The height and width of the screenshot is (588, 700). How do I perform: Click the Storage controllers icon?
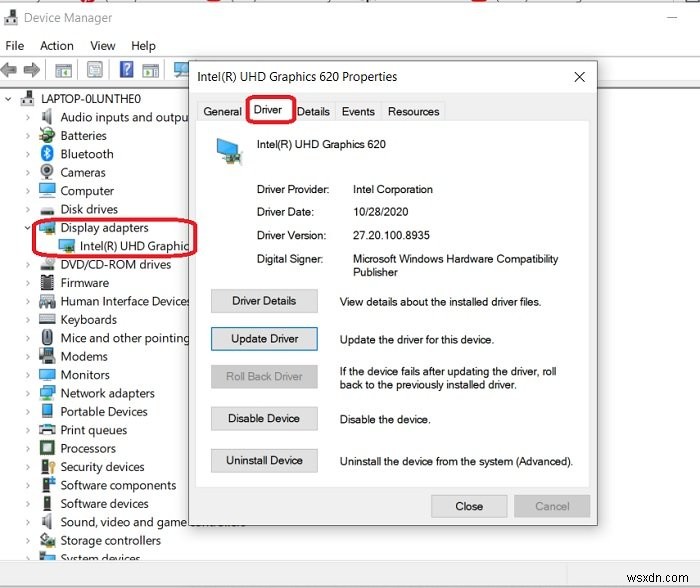[47, 540]
